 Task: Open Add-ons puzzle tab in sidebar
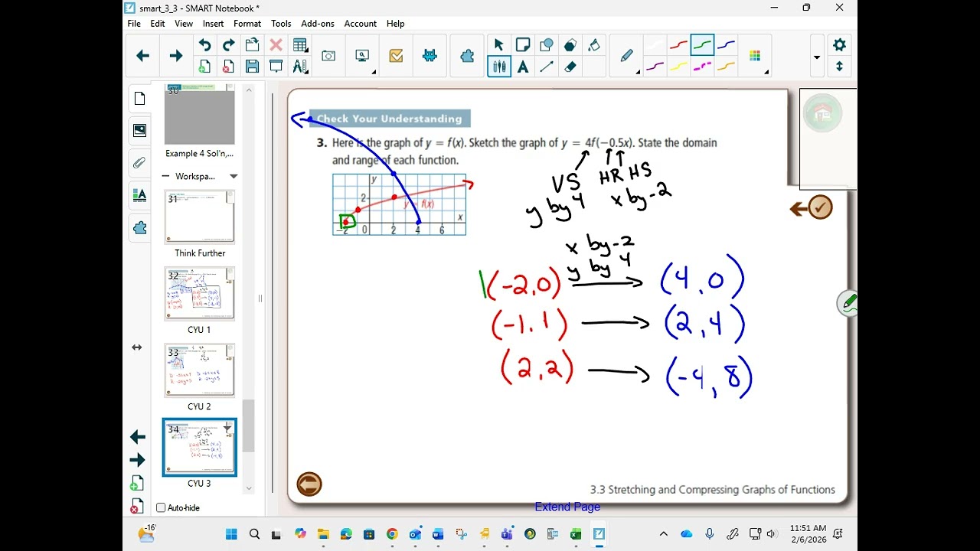(139, 228)
